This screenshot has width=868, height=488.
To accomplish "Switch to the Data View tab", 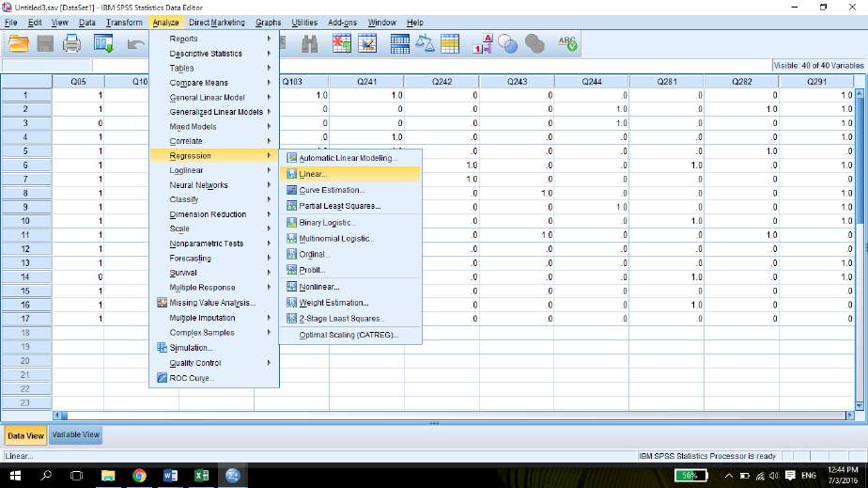I will pos(25,435).
